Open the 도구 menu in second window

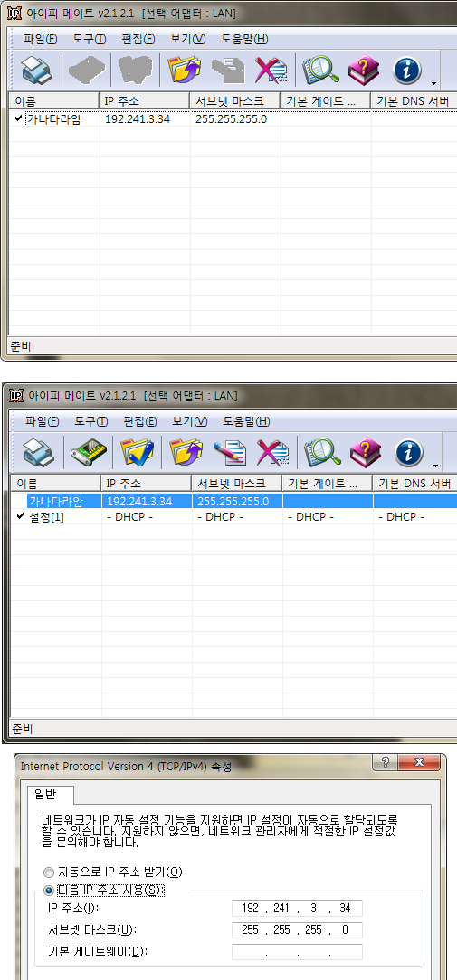tap(91, 422)
